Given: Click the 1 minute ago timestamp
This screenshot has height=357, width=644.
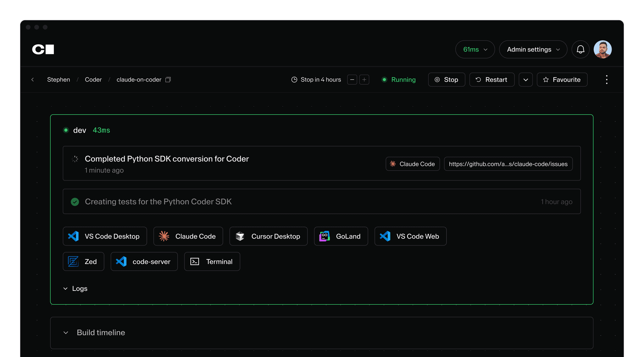Looking at the screenshot, I should [104, 170].
